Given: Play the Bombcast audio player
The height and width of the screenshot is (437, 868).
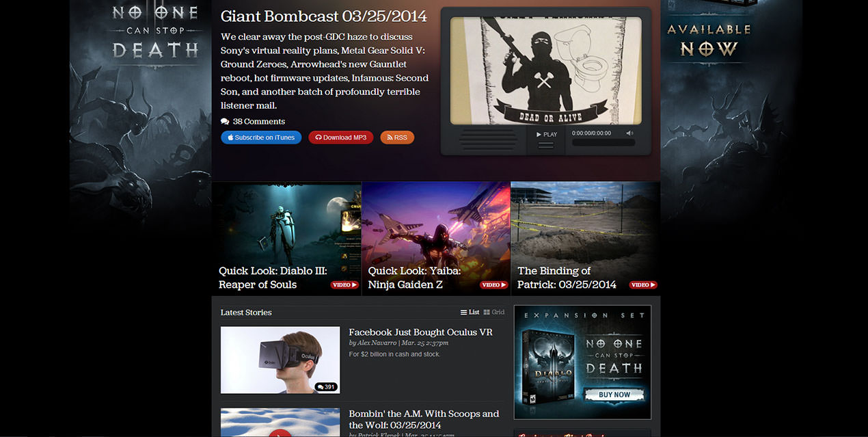Looking at the screenshot, I should (x=547, y=134).
